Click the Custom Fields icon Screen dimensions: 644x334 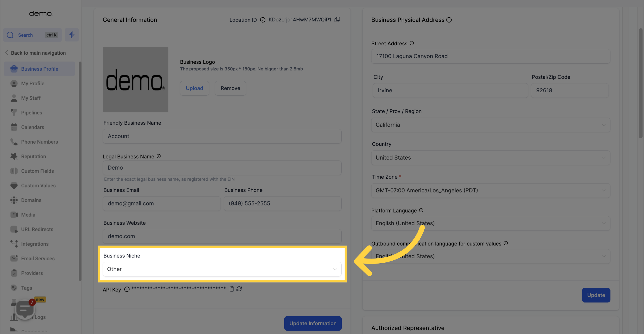(x=14, y=171)
